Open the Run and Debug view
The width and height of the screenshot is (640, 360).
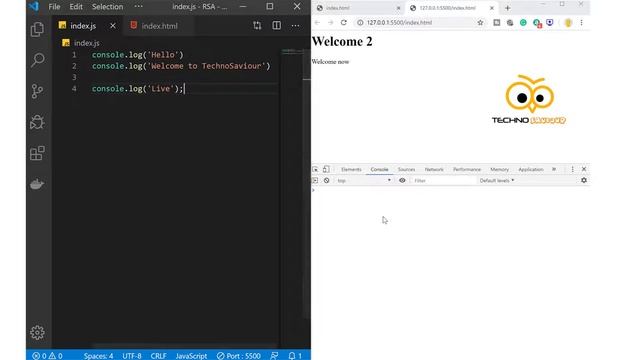click(x=37, y=122)
